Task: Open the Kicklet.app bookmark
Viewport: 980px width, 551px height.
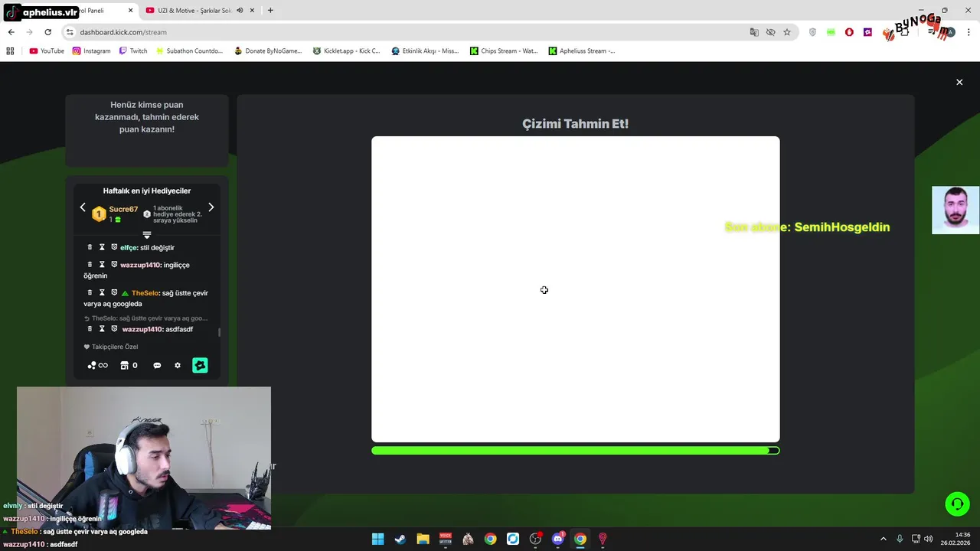Action: click(346, 51)
